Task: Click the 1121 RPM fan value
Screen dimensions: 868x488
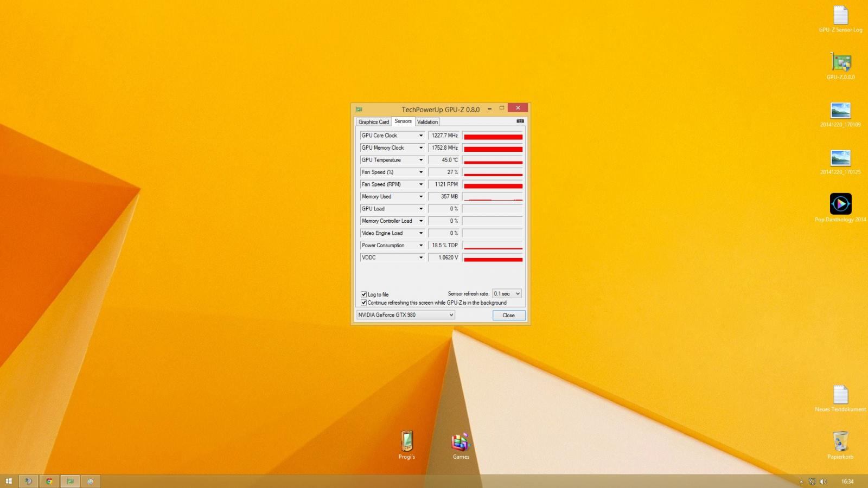Action: [x=444, y=184]
